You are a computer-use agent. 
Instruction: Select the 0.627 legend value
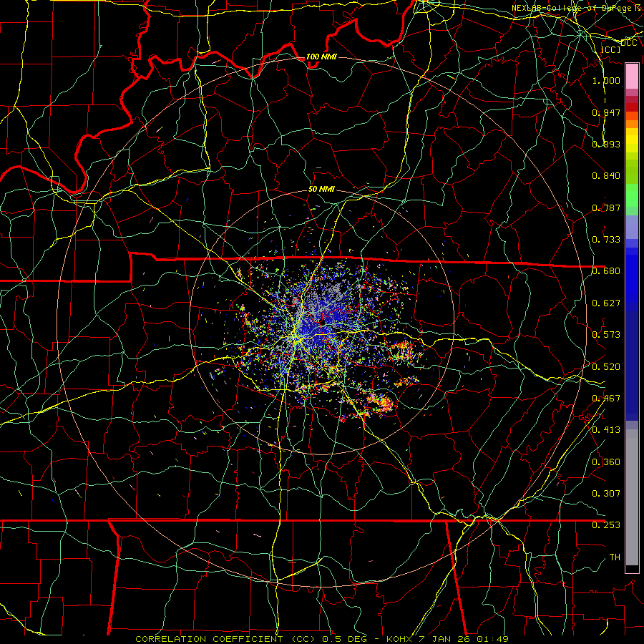point(606,303)
